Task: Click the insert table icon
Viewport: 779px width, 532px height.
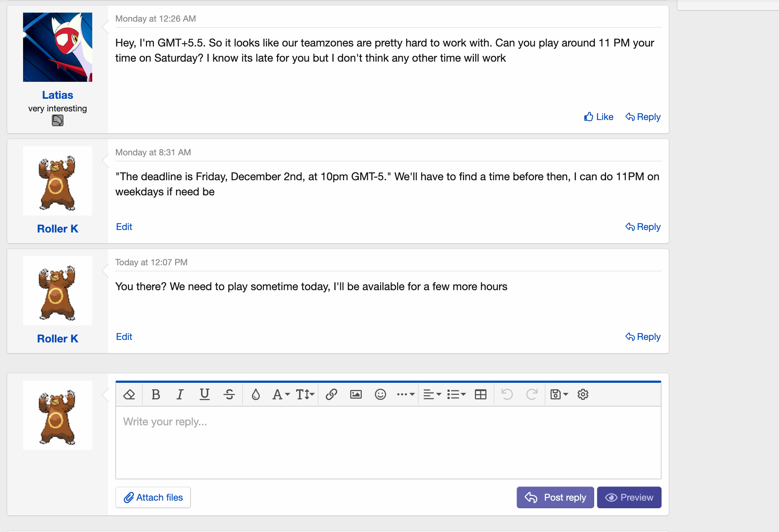Action: tap(480, 394)
